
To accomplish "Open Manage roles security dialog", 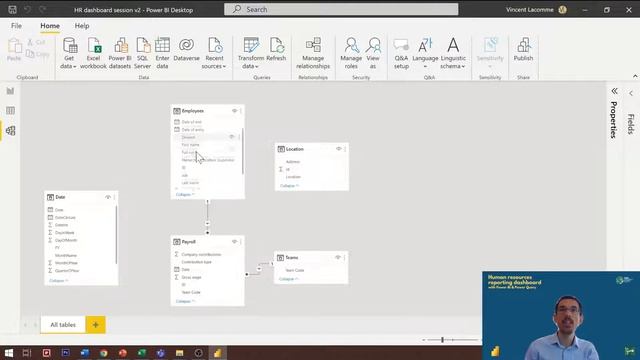I will point(351,53).
